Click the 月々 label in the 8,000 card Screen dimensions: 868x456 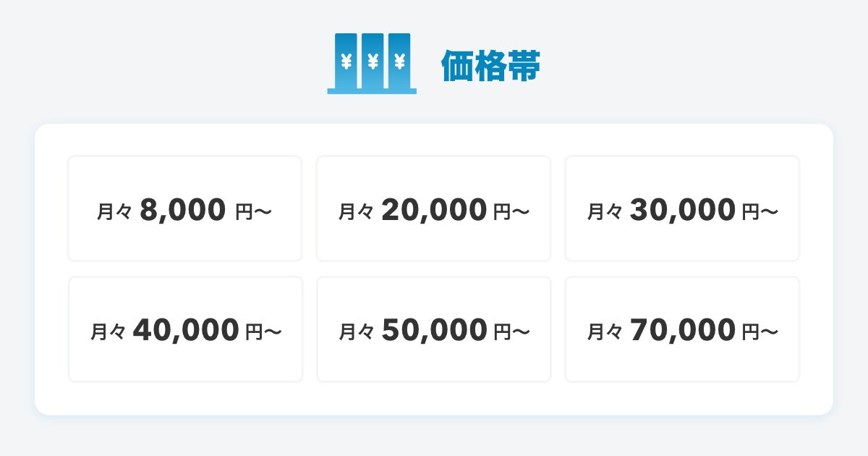click(x=114, y=211)
